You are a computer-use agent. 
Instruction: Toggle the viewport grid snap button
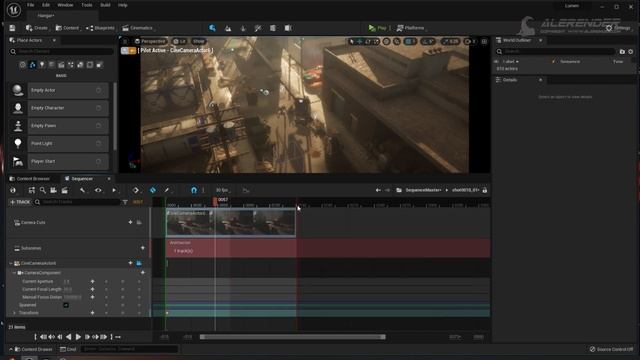[410, 41]
